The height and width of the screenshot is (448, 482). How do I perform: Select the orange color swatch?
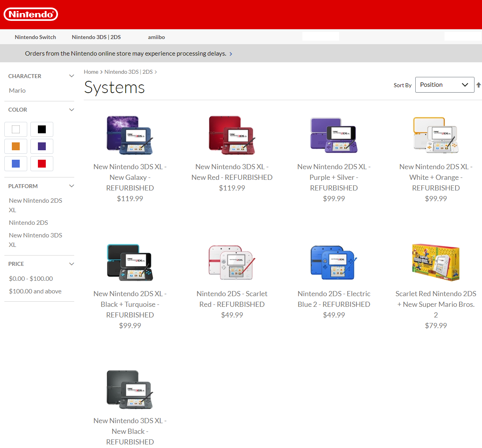coord(16,146)
